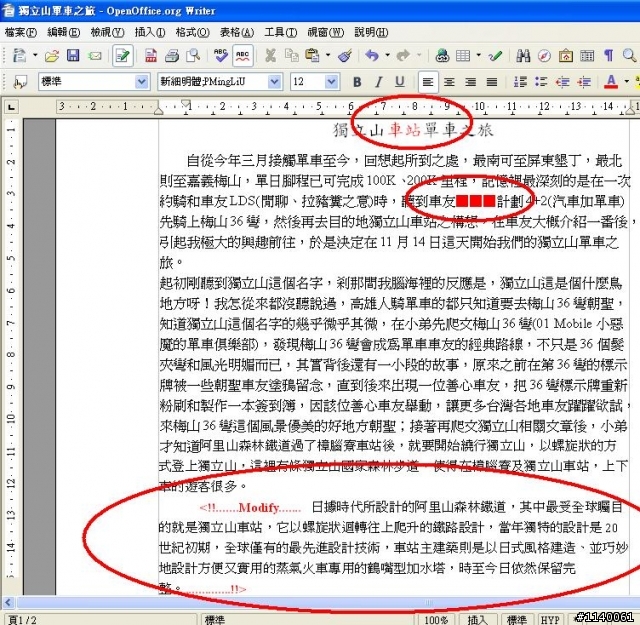The width and height of the screenshot is (640, 625).
Task: Toggle 插入 insert mode in status bar
Action: [x=477, y=619]
